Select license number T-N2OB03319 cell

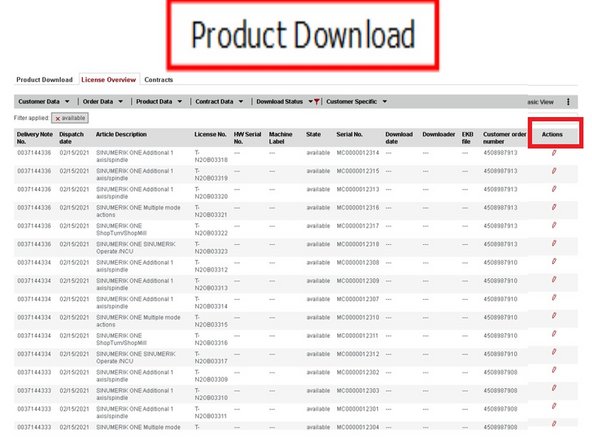pyautogui.click(x=211, y=174)
